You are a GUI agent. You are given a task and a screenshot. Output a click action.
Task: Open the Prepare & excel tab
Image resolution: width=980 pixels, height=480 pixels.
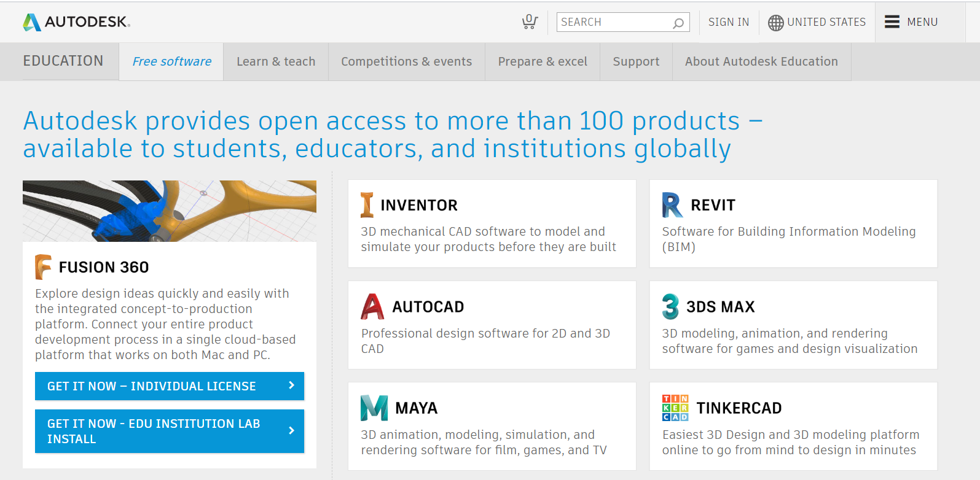[543, 61]
